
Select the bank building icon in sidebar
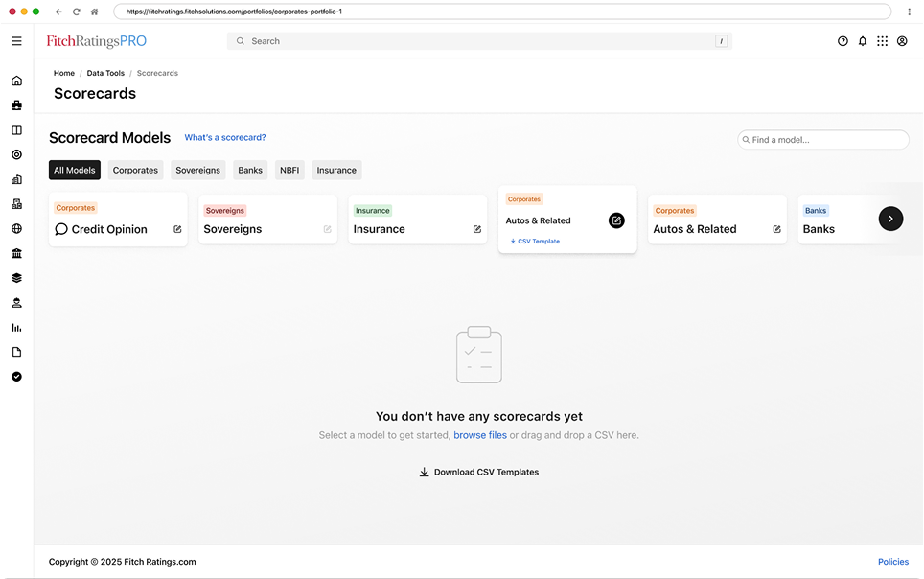[x=16, y=253]
